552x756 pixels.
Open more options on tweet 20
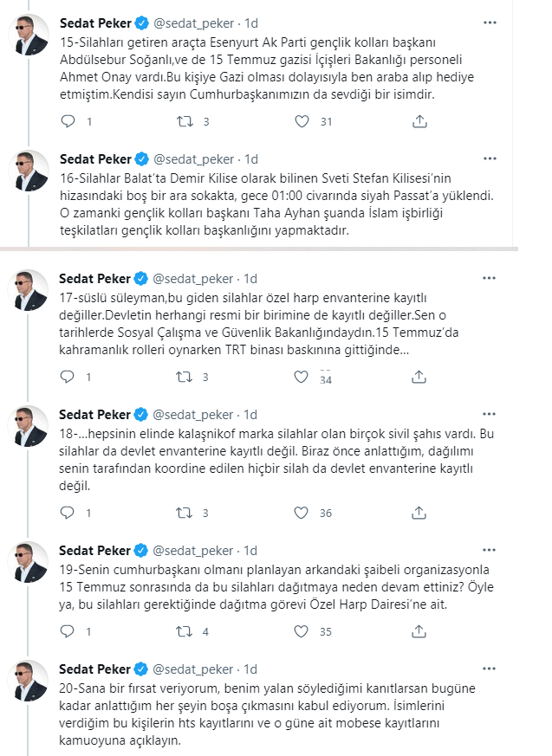click(489, 669)
